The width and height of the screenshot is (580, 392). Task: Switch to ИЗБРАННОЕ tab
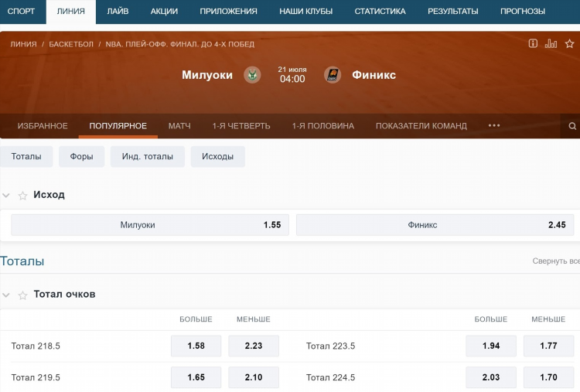pyautogui.click(x=43, y=126)
